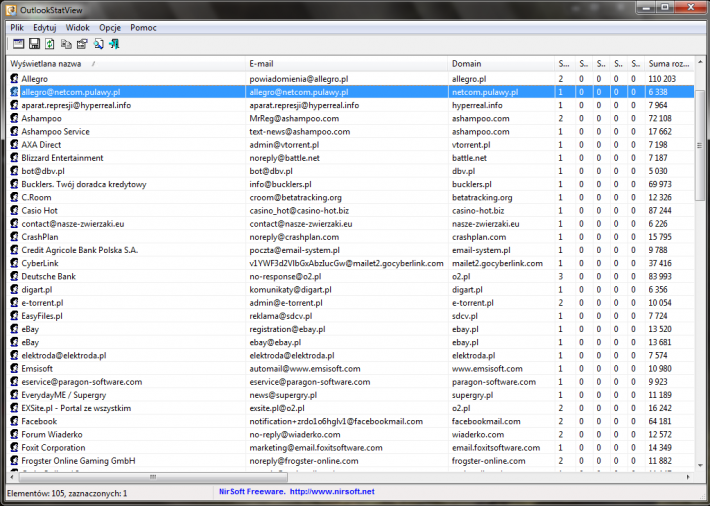The width and height of the screenshot is (710, 506).
Task: Select the Bucklers. Twój doradca kredytowy row
Action: click(x=84, y=184)
